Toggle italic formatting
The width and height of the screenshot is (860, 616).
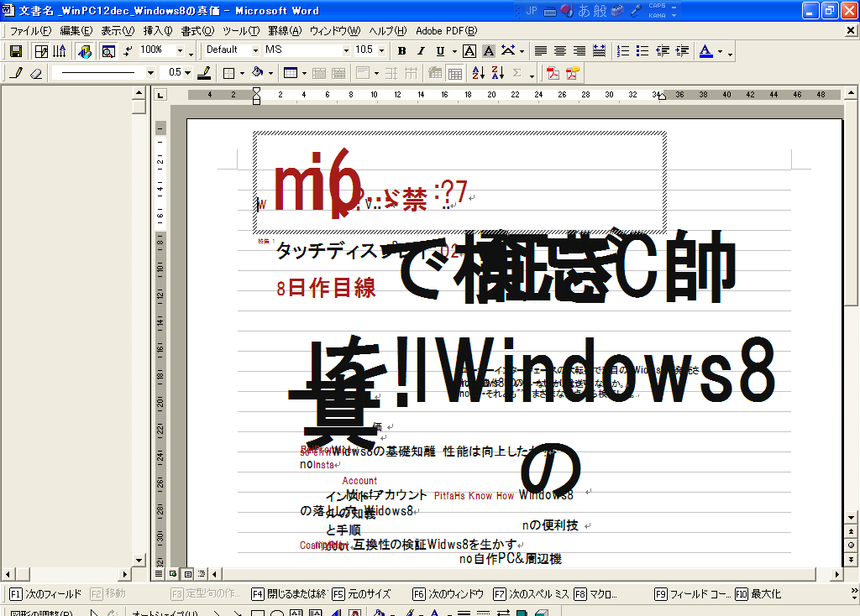(422, 51)
